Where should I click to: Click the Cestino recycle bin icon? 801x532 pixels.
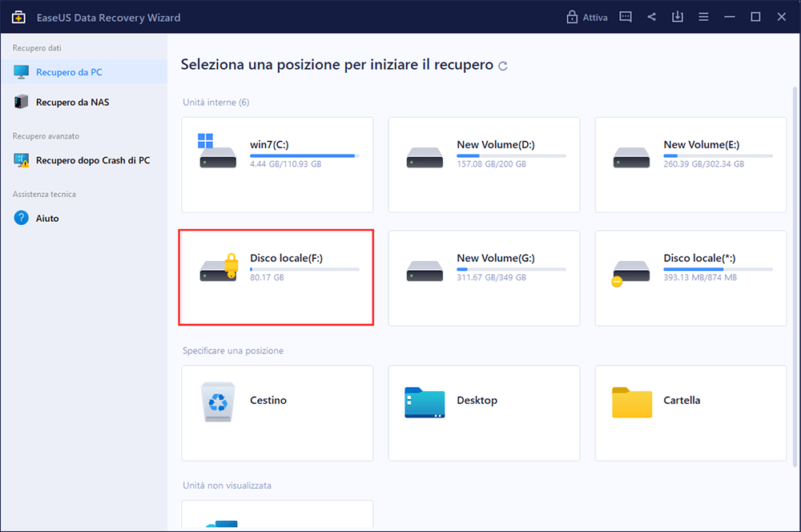pyautogui.click(x=218, y=401)
